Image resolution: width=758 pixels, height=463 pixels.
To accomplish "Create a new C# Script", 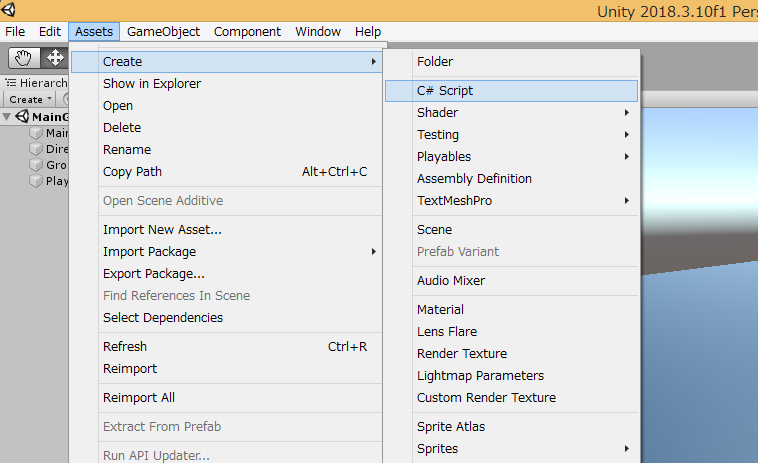I will pos(511,91).
